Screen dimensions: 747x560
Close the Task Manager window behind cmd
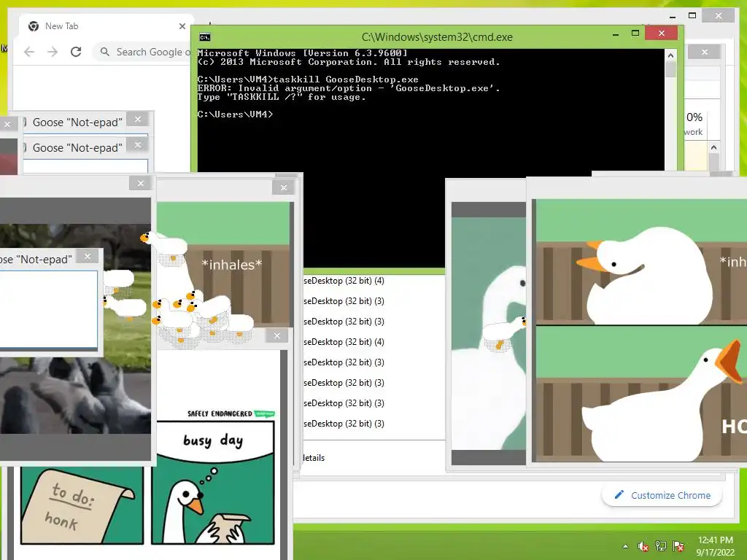click(705, 52)
